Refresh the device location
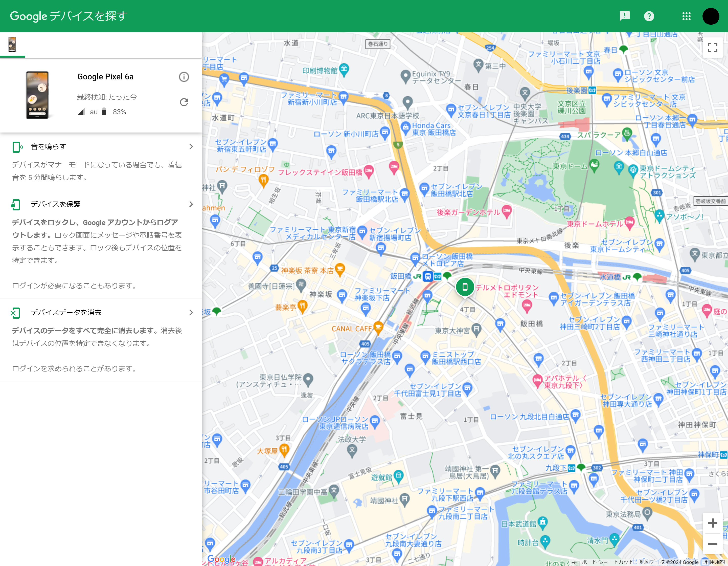The width and height of the screenshot is (728, 566). click(184, 102)
